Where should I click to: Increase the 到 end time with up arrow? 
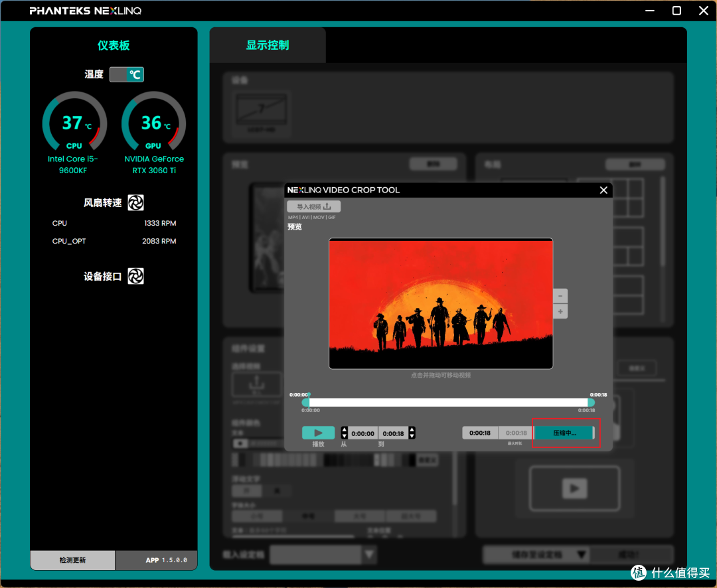pyautogui.click(x=412, y=430)
